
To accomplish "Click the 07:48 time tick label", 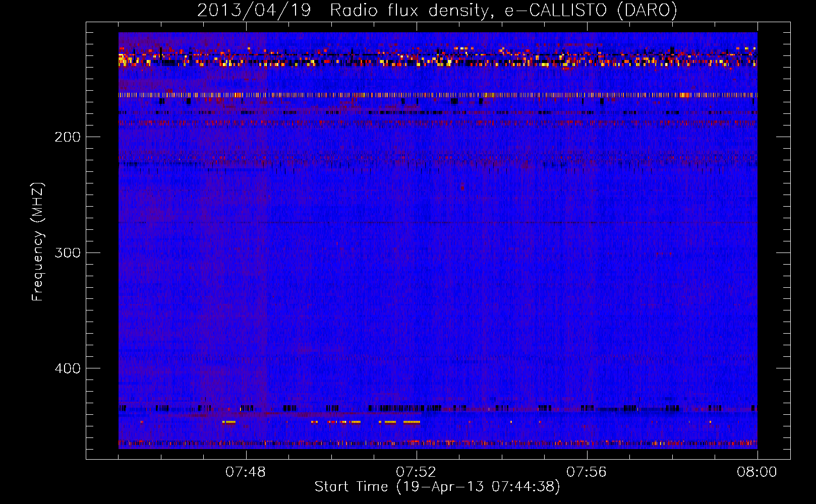I will [246, 472].
